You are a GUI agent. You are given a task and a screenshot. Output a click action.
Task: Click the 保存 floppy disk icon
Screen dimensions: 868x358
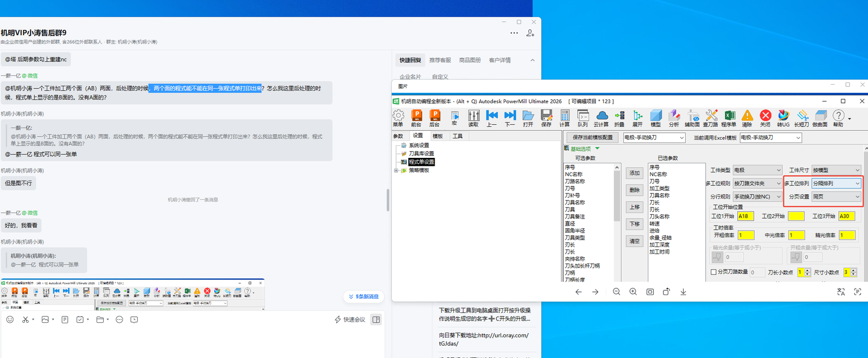pyautogui.click(x=546, y=118)
